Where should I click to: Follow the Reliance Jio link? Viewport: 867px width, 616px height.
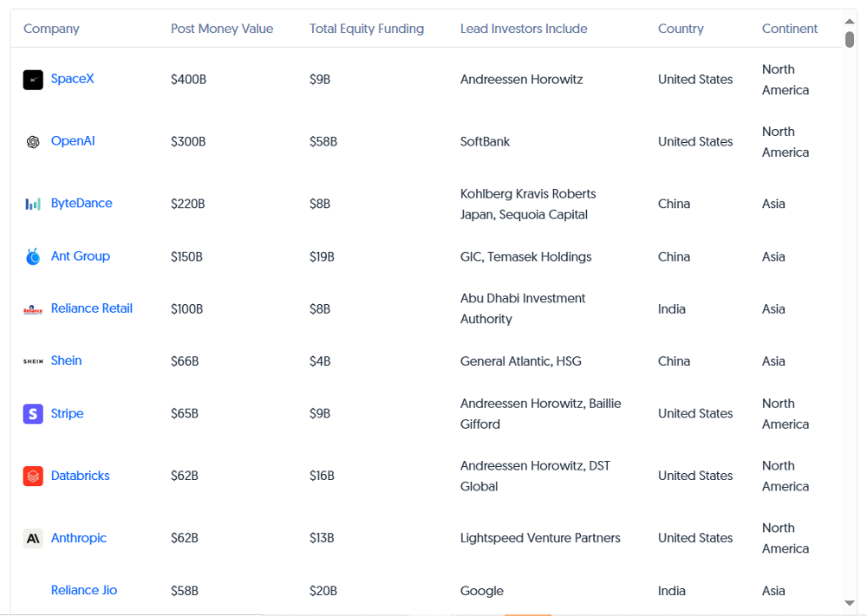click(x=84, y=590)
